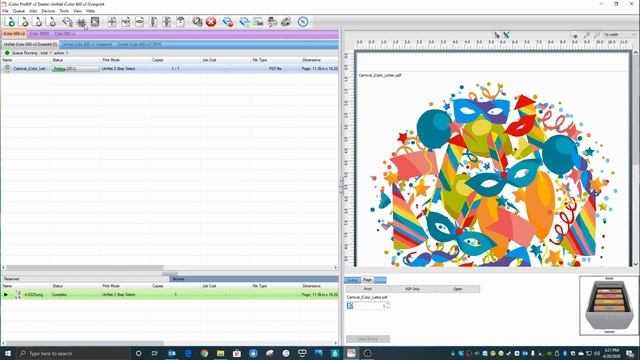This screenshot has height=360, width=640.
Task: Click the green Queue Running status indicator
Action: [x=7, y=53]
